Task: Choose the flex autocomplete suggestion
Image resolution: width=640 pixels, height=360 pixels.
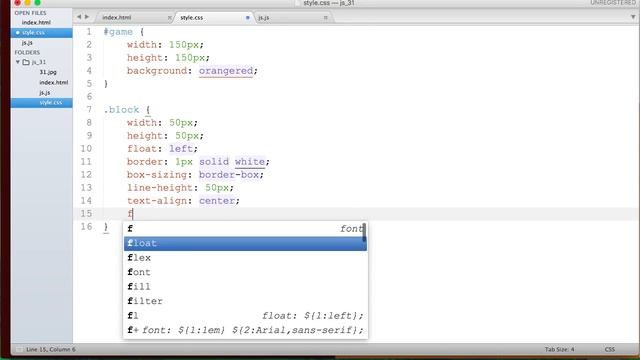Action: [x=245, y=258]
